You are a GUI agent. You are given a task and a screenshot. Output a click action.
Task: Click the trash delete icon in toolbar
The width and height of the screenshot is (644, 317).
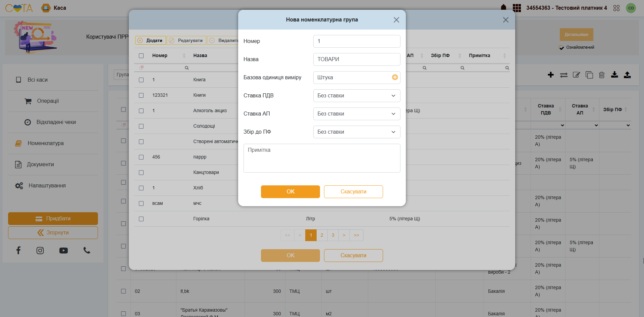(x=602, y=75)
